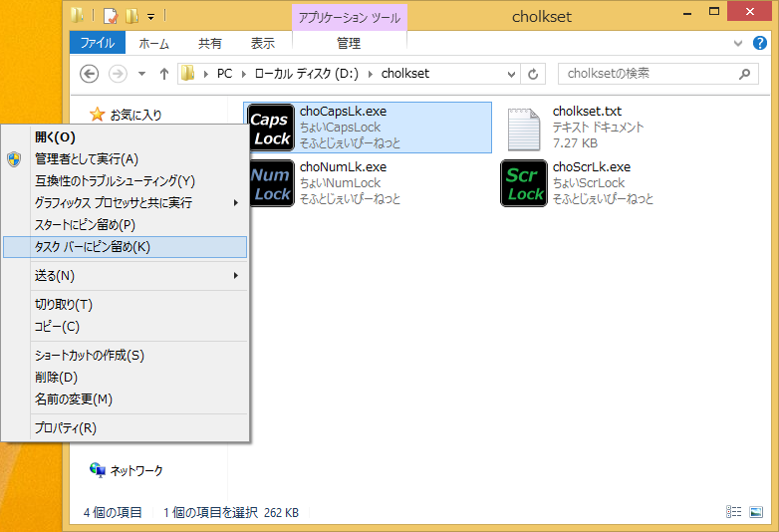Click the New folder quick access icon
Image resolution: width=779 pixels, height=532 pixels.
tap(132, 16)
